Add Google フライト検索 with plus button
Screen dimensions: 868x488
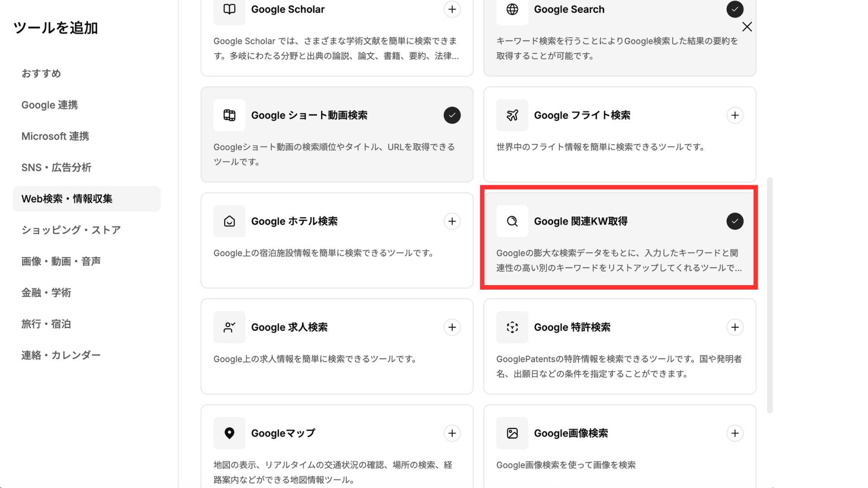pyautogui.click(x=735, y=115)
